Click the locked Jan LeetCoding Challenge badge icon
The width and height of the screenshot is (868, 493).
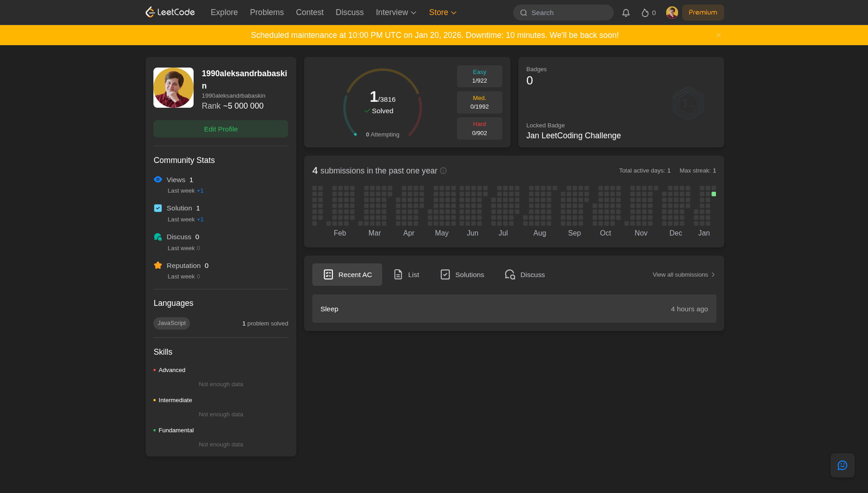point(688,104)
